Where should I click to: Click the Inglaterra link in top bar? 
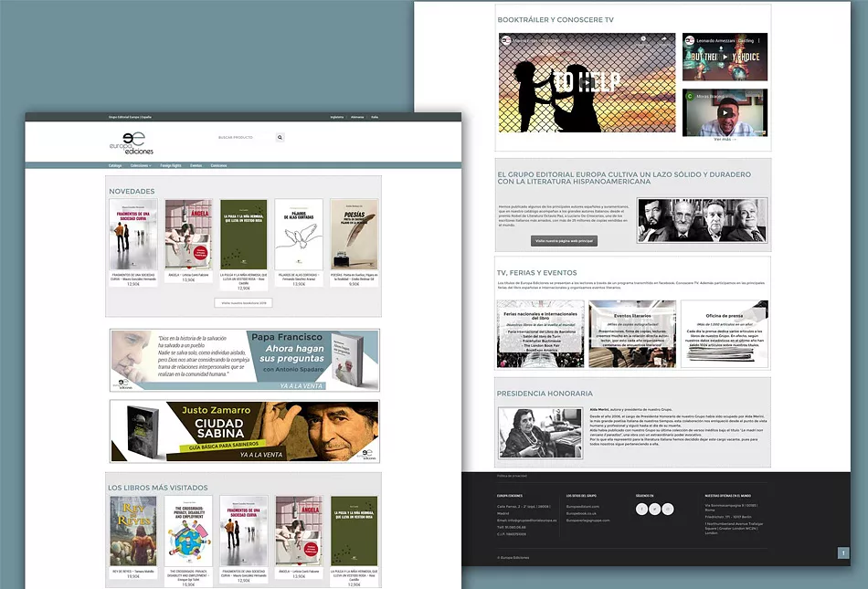[336, 117]
